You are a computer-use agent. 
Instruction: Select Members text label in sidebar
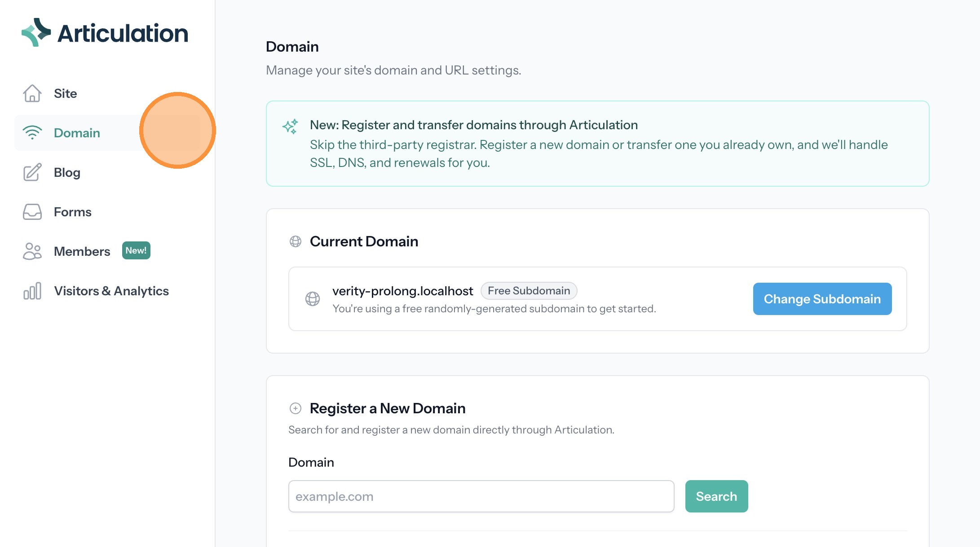pyautogui.click(x=82, y=251)
